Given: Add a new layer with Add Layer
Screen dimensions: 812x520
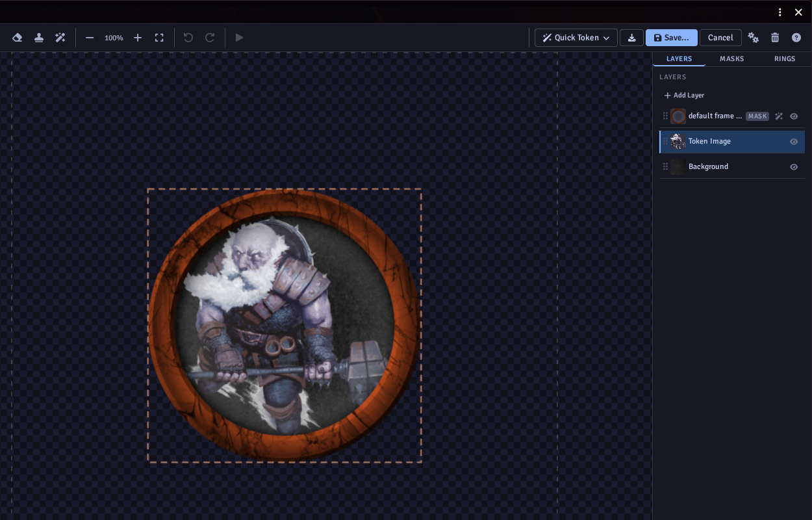Looking at the screenshot, I should (684, 96).
